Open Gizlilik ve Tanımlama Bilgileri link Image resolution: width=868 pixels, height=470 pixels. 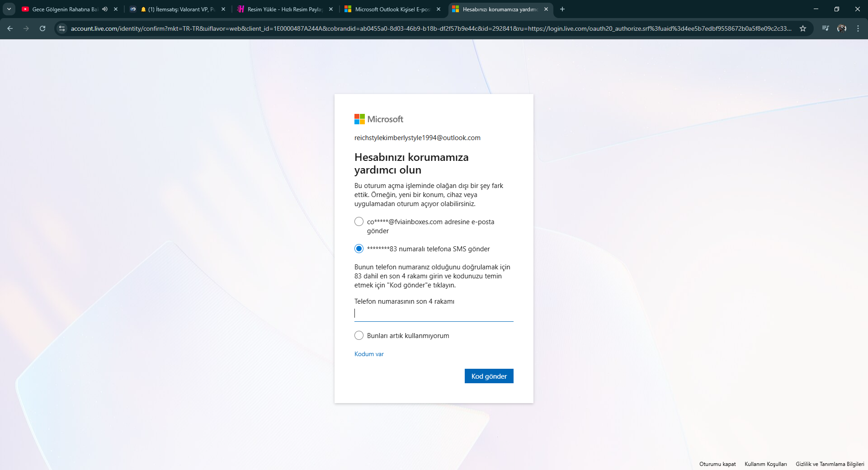click(830, 464)
